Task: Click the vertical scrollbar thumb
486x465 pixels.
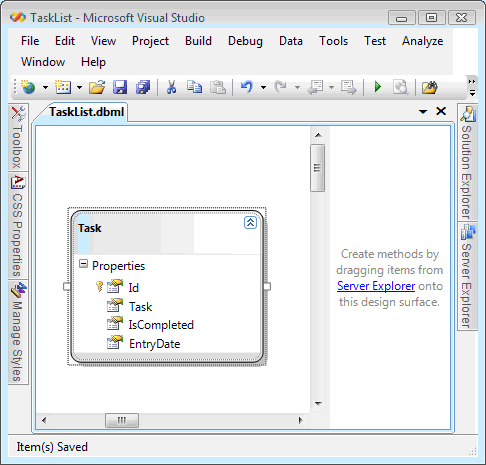Action: tap(317, 168)
